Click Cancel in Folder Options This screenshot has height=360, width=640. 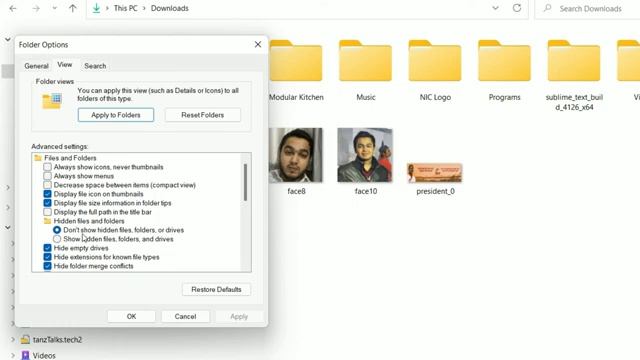point(185,316)
